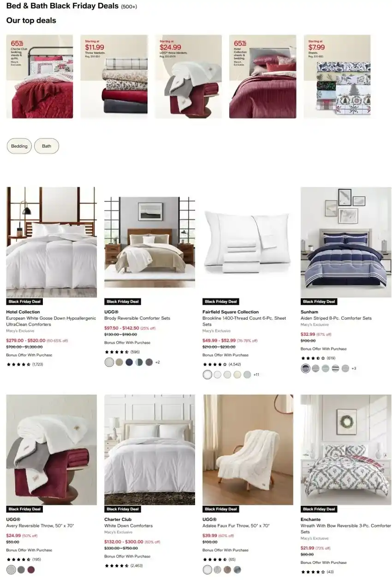Open the $7.99 sheets deal tile

tap(337, 77)
